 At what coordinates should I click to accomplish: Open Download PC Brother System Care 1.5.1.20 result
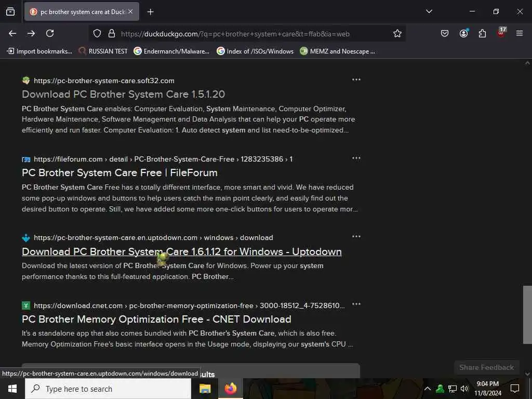123,95
